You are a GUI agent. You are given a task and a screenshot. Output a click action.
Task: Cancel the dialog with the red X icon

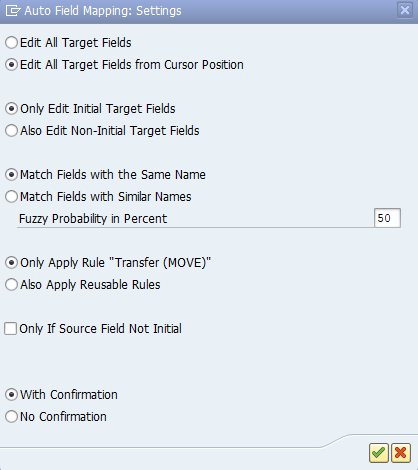(400, 453)
